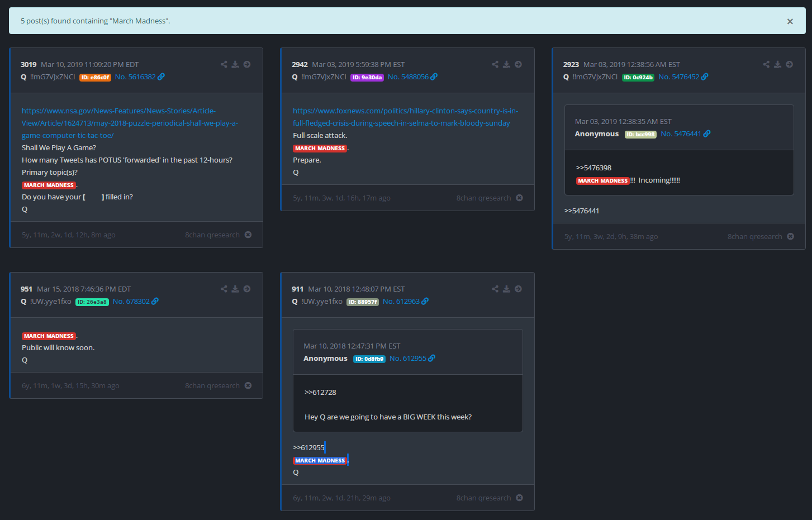Click chain-link icon beside No. 5488056
812x520 pixels.
coord(434,77)
